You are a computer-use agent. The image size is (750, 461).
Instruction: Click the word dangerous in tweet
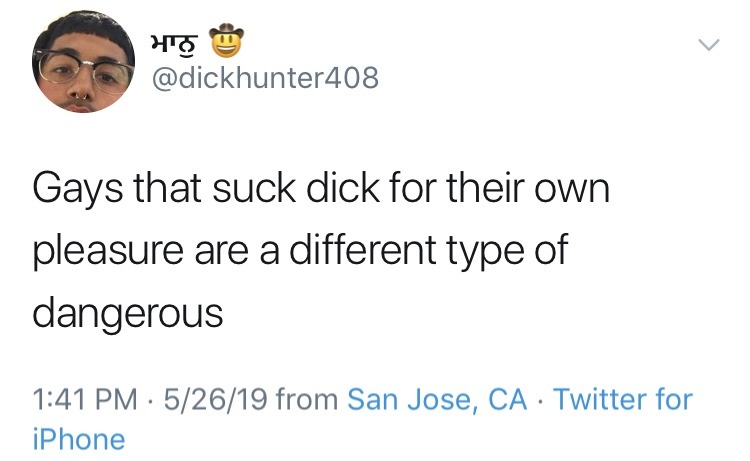[x=128, y=314]
